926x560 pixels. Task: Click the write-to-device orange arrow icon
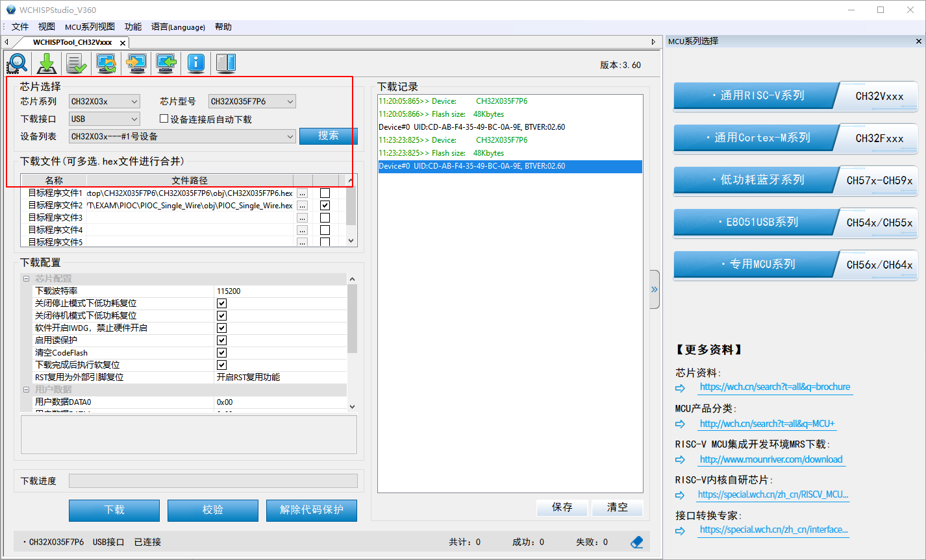136,64
